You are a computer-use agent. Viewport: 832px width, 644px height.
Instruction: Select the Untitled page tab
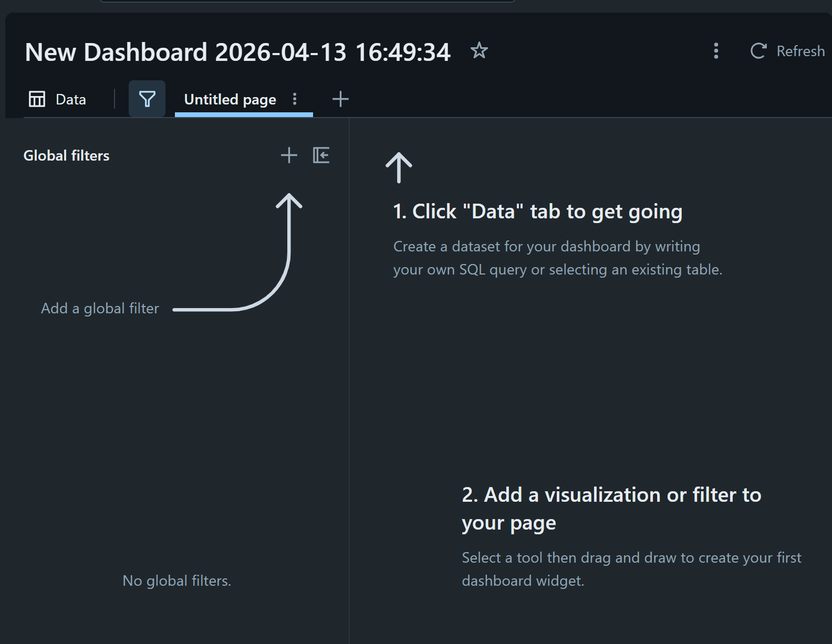pyautogui.click(x=230, y=99)
